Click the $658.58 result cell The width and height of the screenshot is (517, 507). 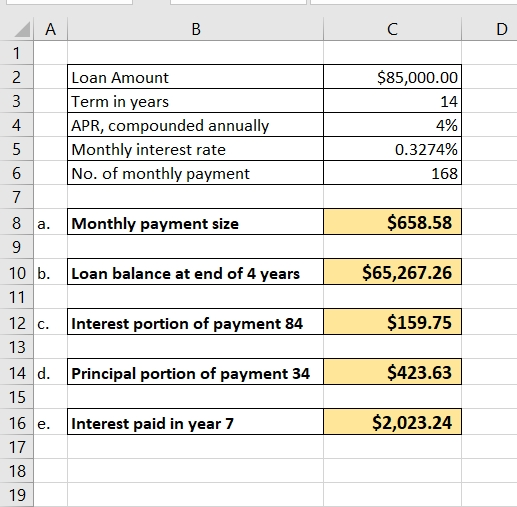pos(392,222)
